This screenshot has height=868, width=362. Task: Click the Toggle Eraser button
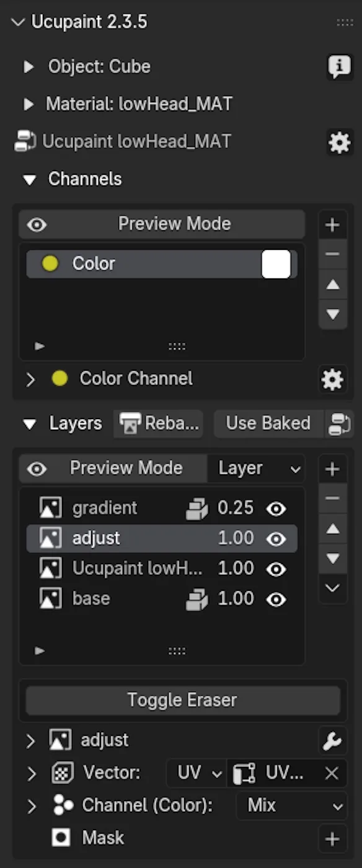pyautogui.click(x=183, y=701)
